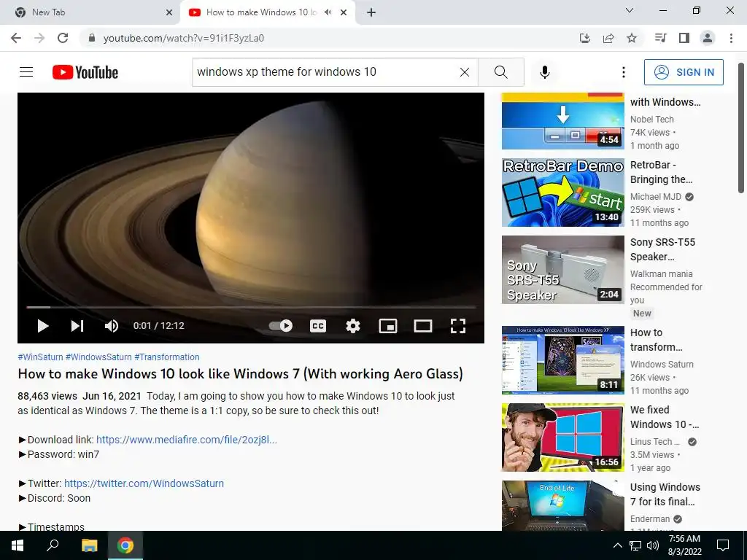
Task: Click Chrome icon in taskbar
Action: point(125,545)
